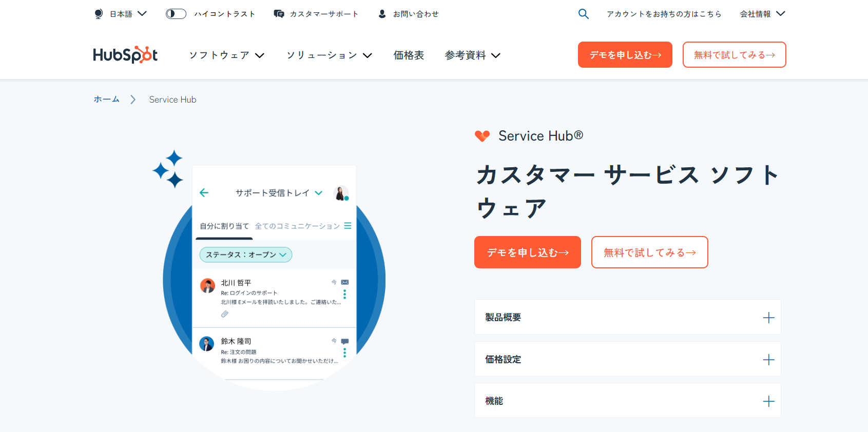Click the globe language icon

(x=99, y=14)
